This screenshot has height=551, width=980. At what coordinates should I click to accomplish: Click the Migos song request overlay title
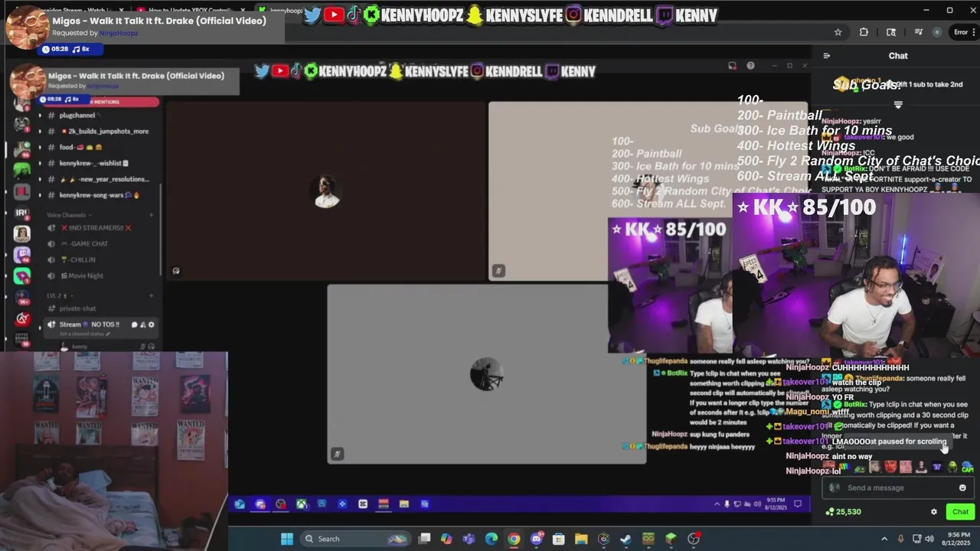click(159, 21)
